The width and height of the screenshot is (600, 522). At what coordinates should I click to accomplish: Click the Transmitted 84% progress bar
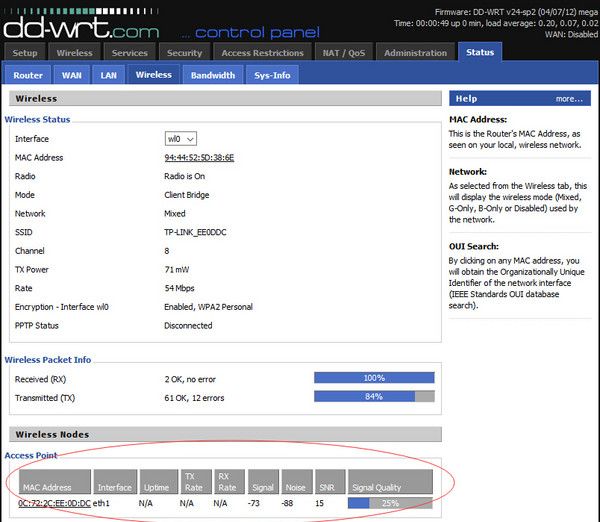coord(374,396)
